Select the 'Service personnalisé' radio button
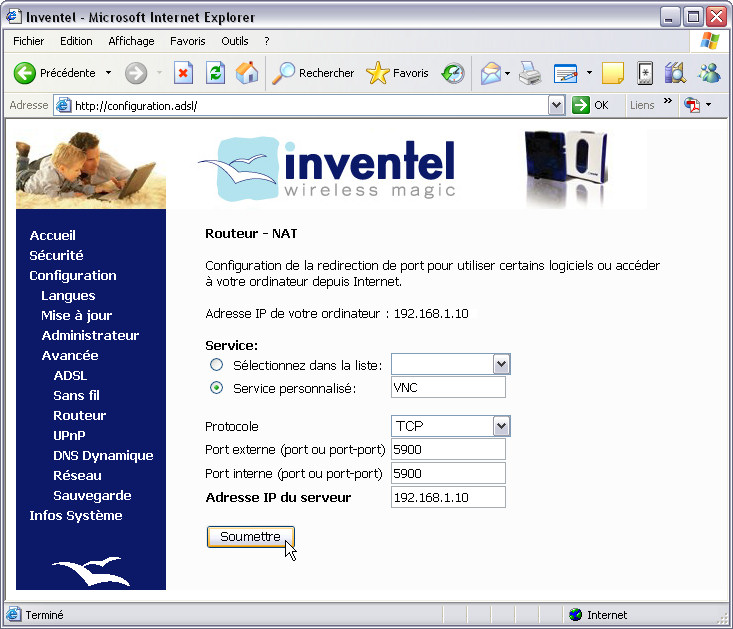This screenshot has height=629, width=733. 216,388
